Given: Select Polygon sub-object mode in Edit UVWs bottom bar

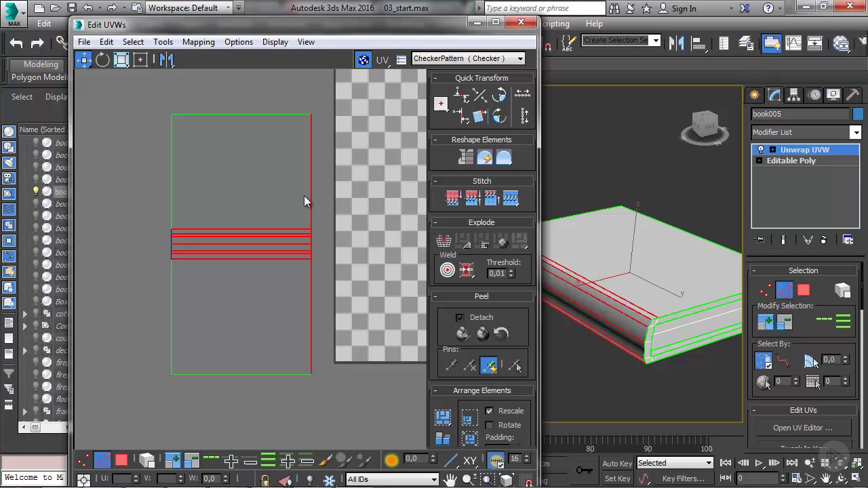Looking at the screenshot, I should 121,460.
